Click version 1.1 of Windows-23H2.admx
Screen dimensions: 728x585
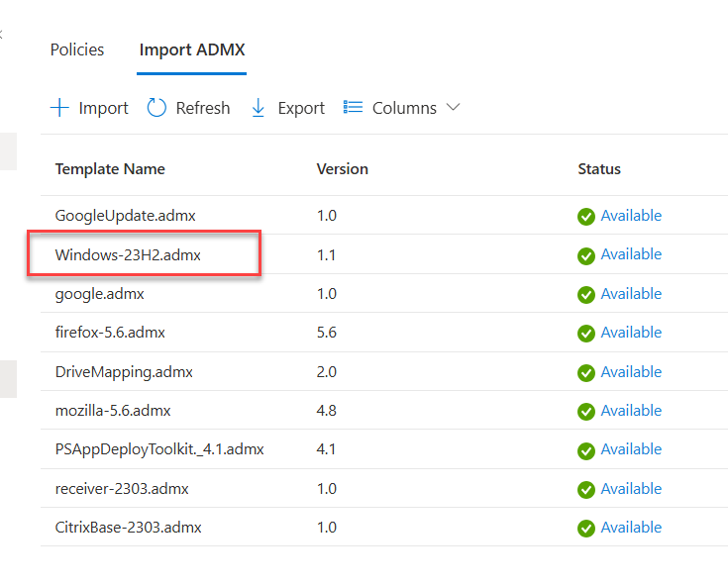pos(327,255)
